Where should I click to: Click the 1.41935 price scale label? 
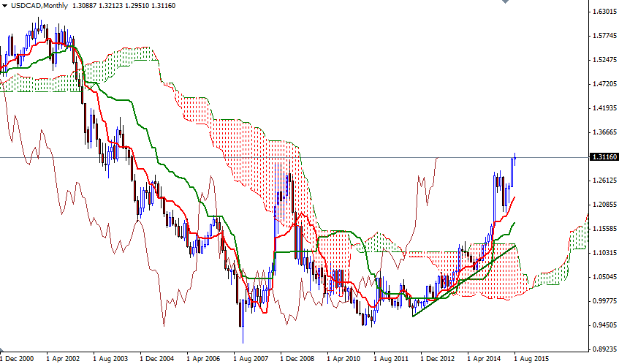604,107
